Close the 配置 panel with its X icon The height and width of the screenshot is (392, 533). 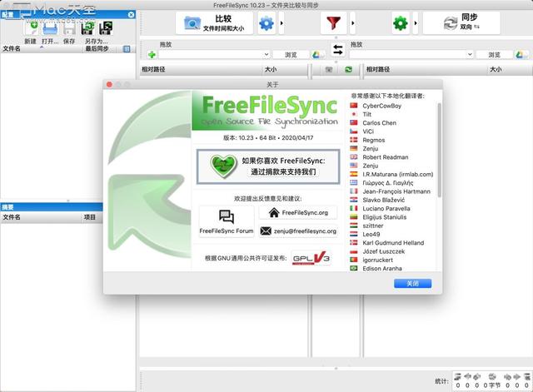point(132,15)
